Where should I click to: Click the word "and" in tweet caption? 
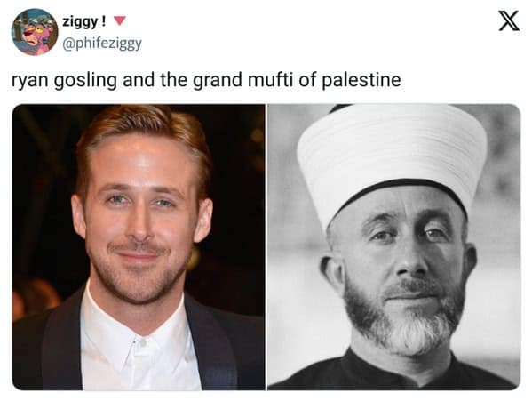(x=138, y=80)
